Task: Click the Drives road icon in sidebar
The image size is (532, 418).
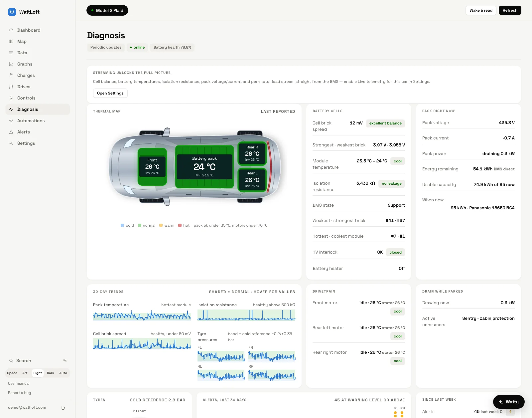Action: pos(11,87)
